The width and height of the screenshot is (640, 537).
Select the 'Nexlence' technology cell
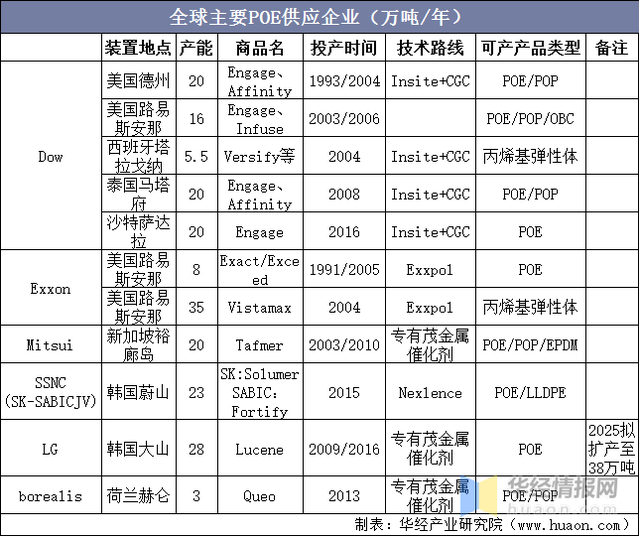(x=430, y=392)
